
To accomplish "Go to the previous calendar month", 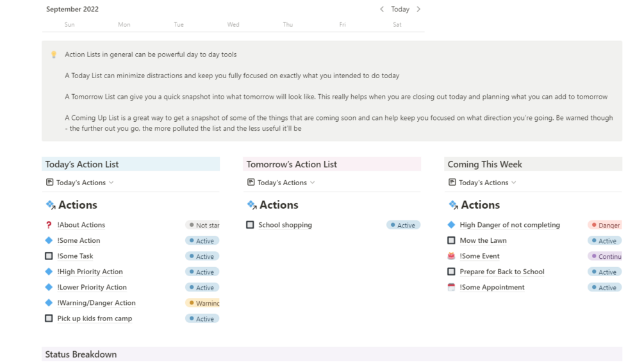I will pyautogui.click(x=382, y=10).
